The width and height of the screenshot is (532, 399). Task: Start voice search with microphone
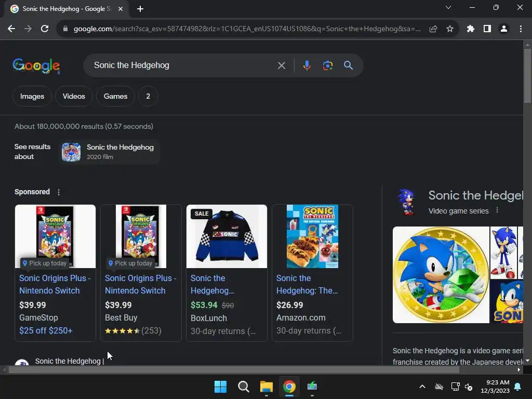(x=307, y=65)
